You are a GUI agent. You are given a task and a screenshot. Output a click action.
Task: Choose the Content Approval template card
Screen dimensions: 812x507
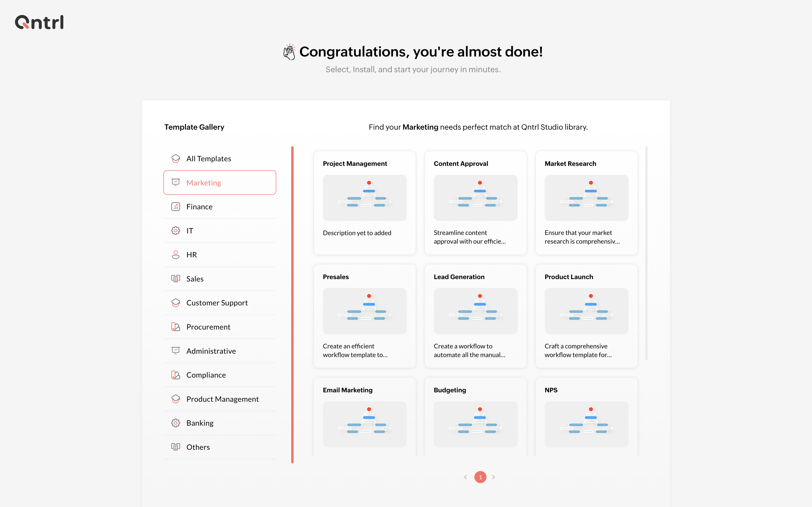pyautogui.click(x=475, y=203)
